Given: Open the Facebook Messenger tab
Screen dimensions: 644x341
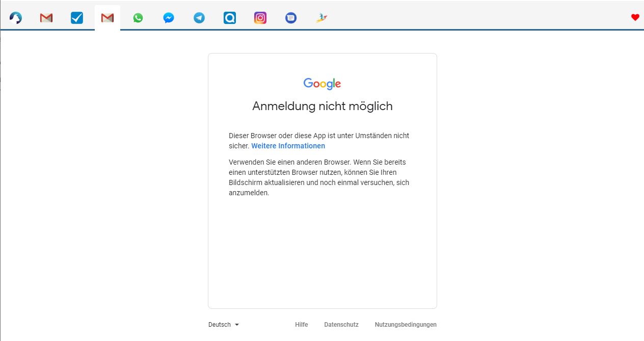Looking at the screenshot, I should (169, 18).
